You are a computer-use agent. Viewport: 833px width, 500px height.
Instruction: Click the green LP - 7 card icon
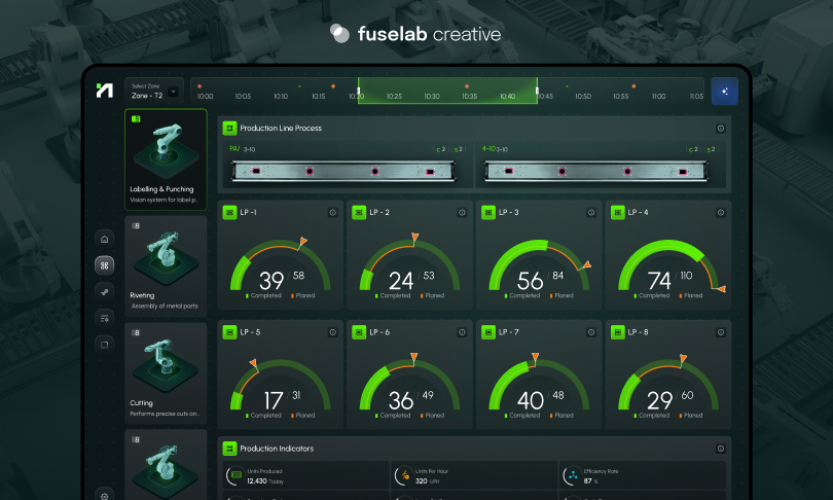[x=488, y=332]
